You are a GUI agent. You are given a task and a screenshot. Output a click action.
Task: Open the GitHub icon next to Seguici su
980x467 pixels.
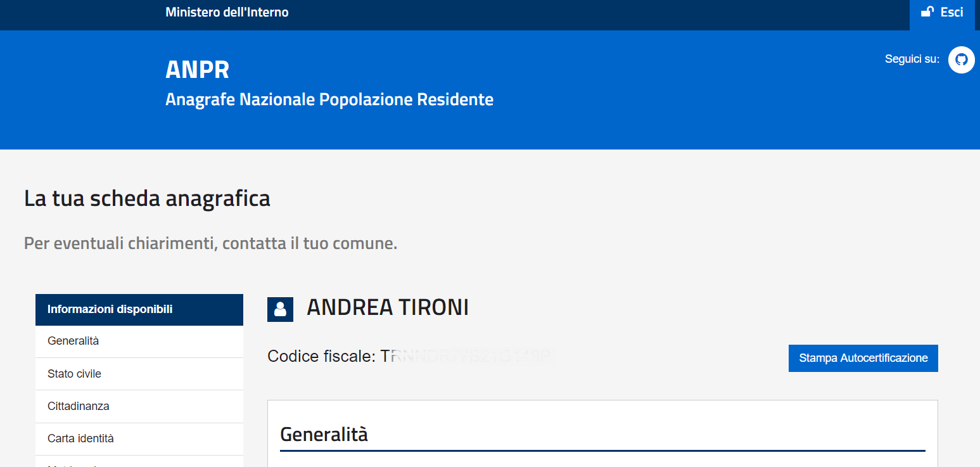pyautogui.click(x=961, y=60)
